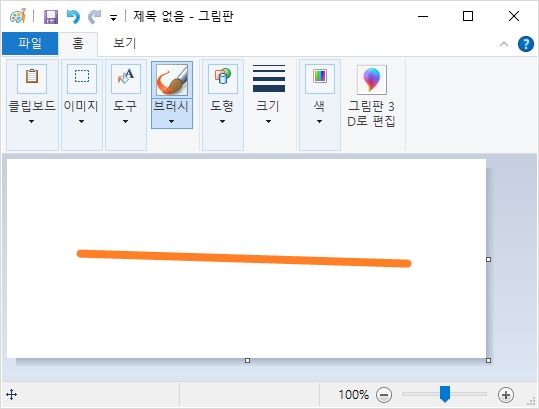The image size is (539, 409).
Task: Click the 색 color palette icon
Action: 320,79
